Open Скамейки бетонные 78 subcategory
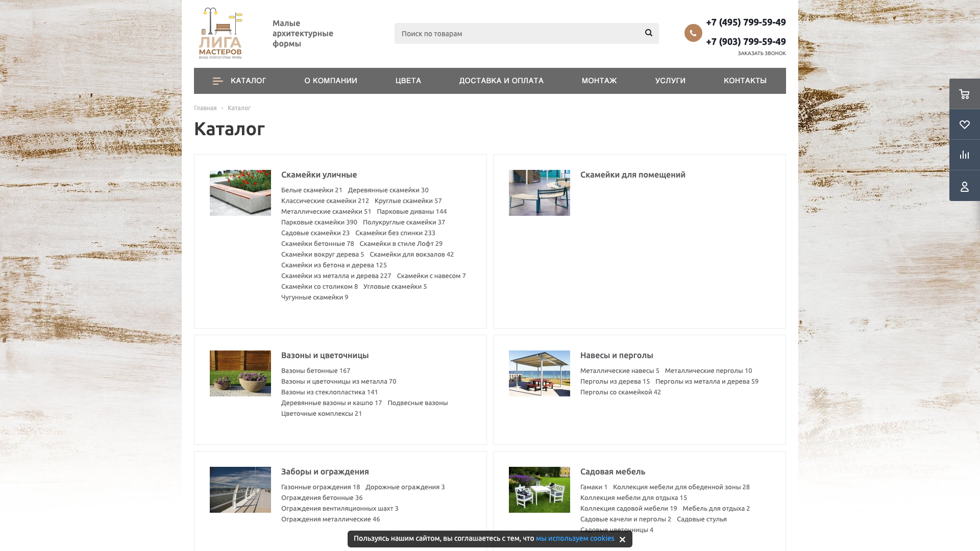 click(317, 243)
